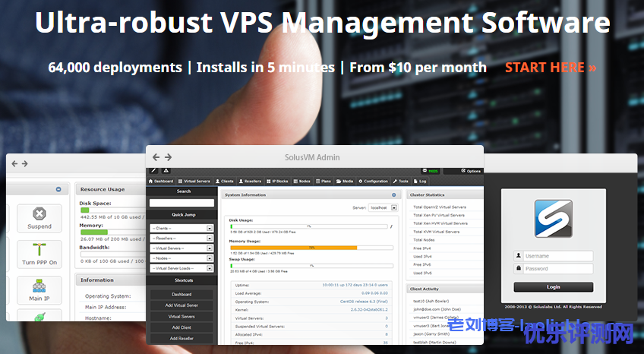Open the Configuration menu tab
This screenshot has height=354, width=644.
coord(374,182)
